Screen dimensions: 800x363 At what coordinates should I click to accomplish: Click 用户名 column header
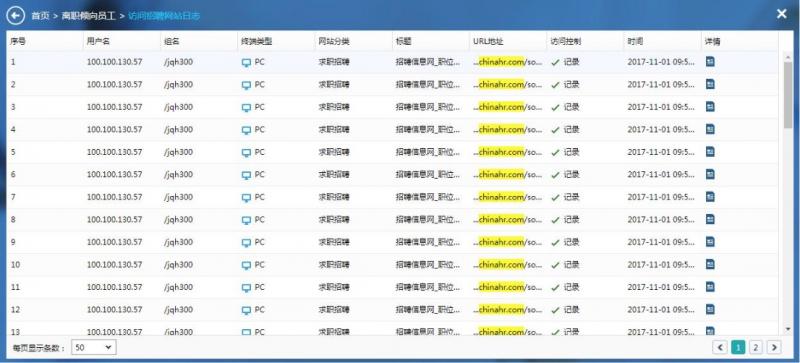click(x=98, y=41)
